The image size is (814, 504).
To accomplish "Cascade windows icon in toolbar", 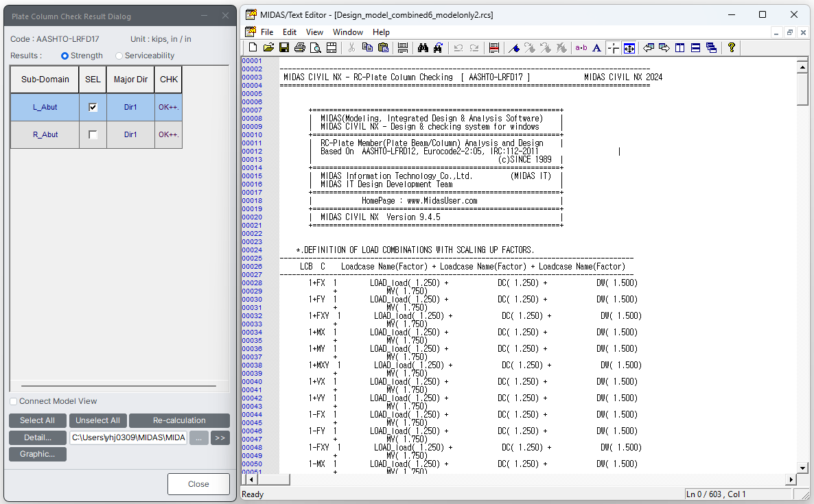I will pyautogui.click(x=711, y=48).
